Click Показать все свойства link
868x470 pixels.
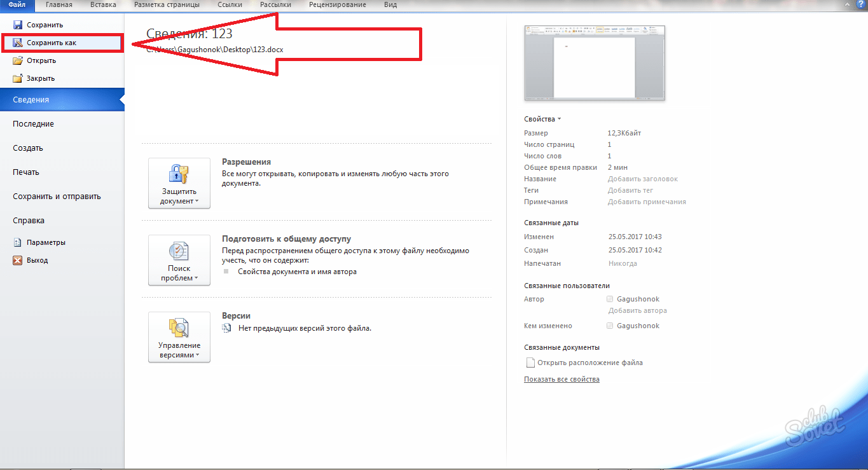(561, 379)
